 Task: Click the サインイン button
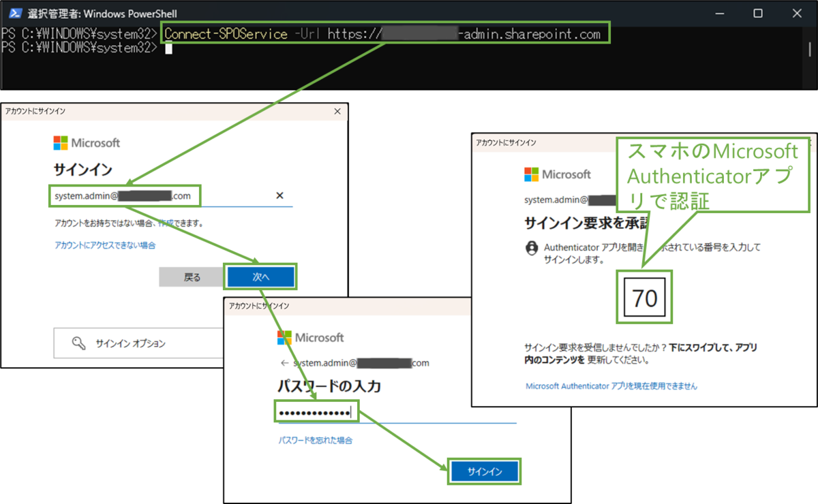coord(485,471)
